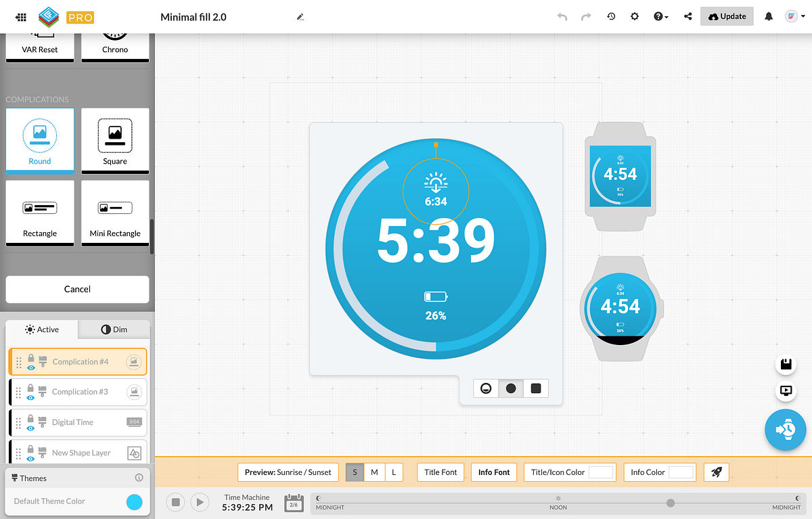Click the undo arrow icon
Image resolution: width=812 pixels, height=519 pixels.
[562, 17]
